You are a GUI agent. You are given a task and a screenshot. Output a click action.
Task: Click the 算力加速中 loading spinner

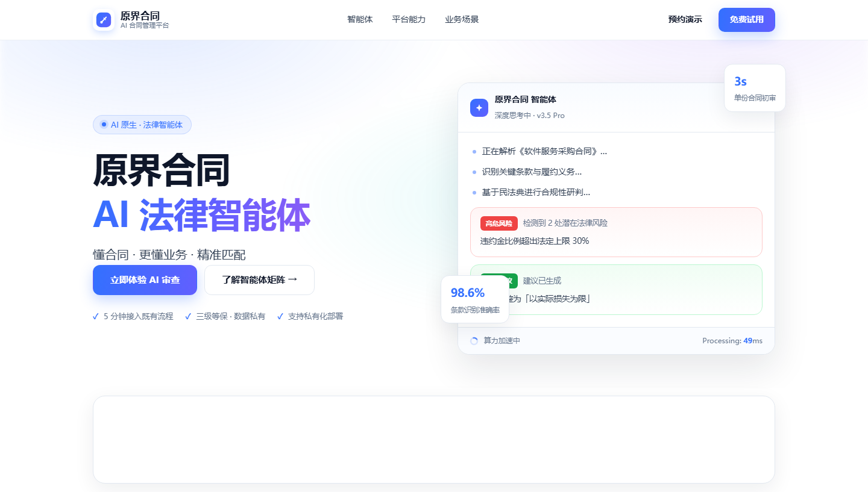click(x=474, y=341)
